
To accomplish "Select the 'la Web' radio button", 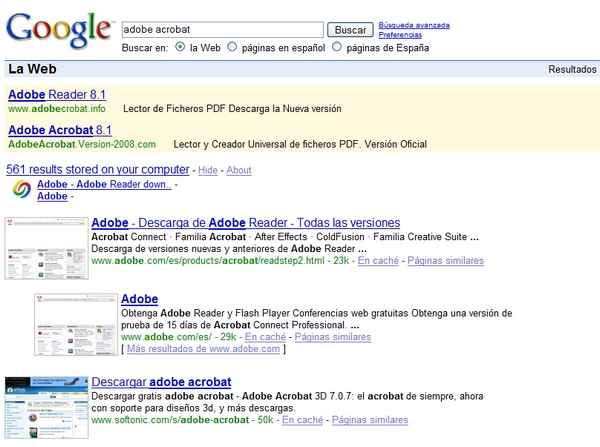I will pos(180,47).
